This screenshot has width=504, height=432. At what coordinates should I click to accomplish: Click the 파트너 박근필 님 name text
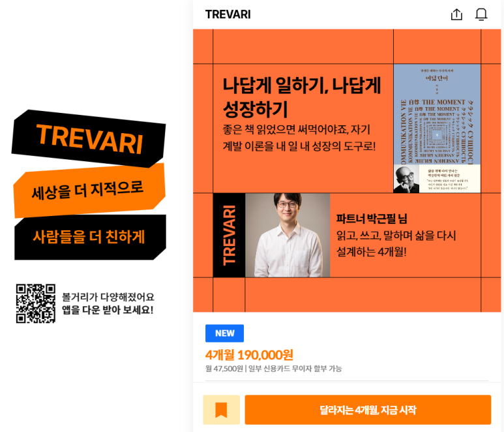372,219
